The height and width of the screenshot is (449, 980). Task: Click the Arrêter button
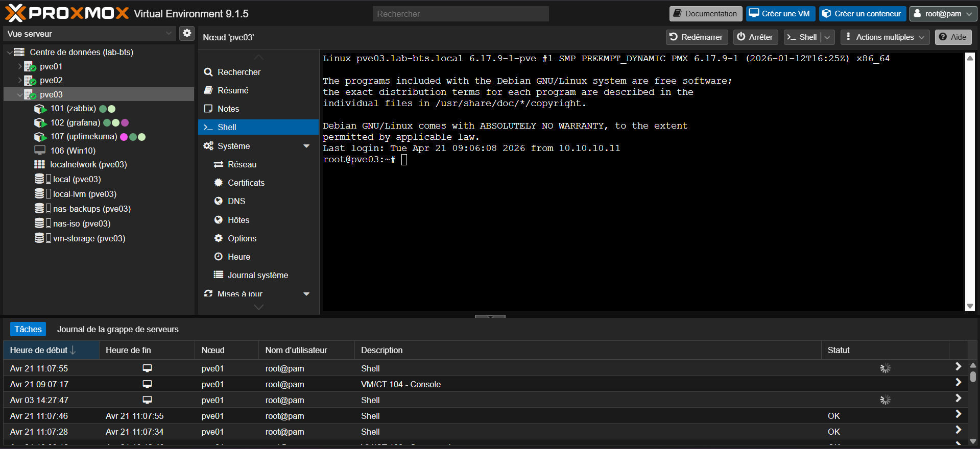coord(755,37)
